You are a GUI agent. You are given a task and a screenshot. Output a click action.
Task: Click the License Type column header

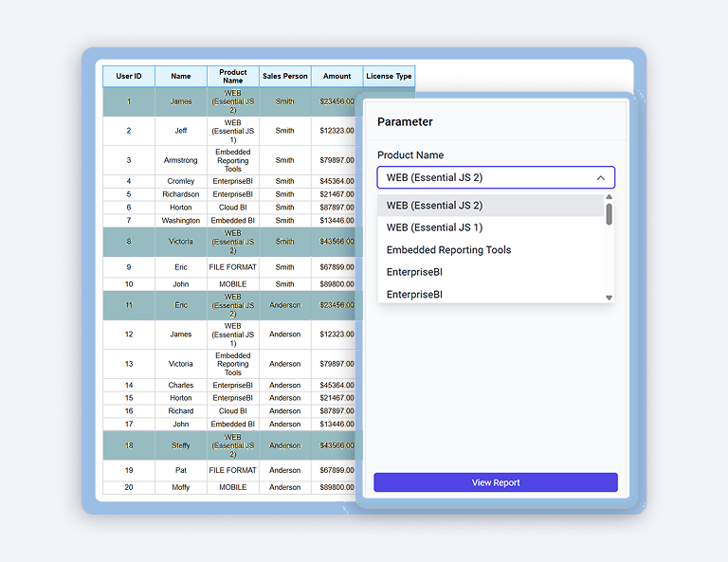point(389,76)
